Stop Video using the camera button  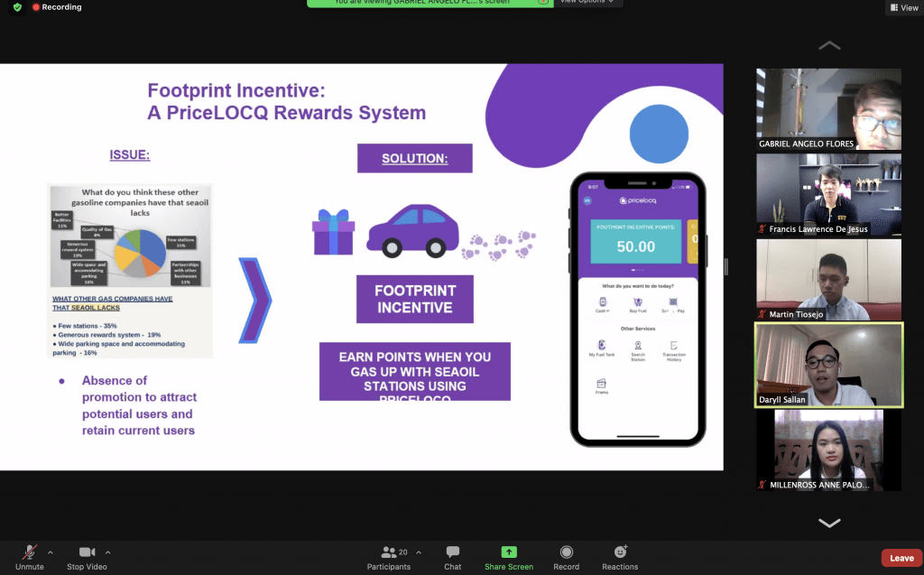87,558
